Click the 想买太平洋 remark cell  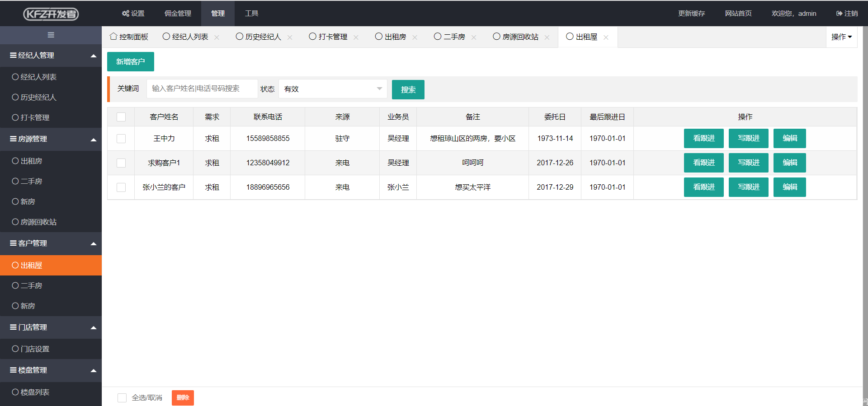[x=472, y=187]
